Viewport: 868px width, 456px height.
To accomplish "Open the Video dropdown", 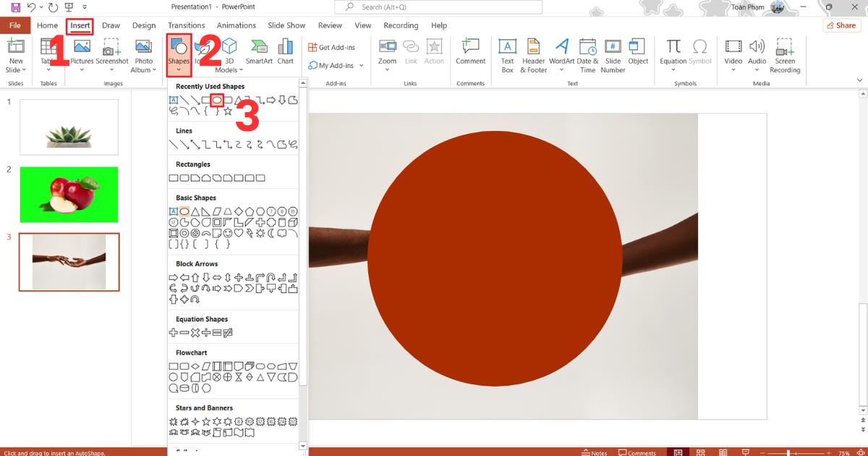I will [733, 70].
